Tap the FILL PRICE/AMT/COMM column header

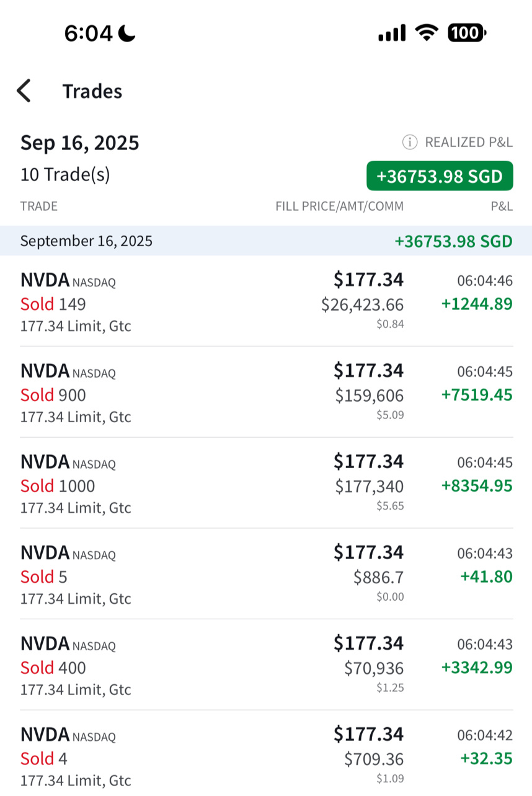340,206
